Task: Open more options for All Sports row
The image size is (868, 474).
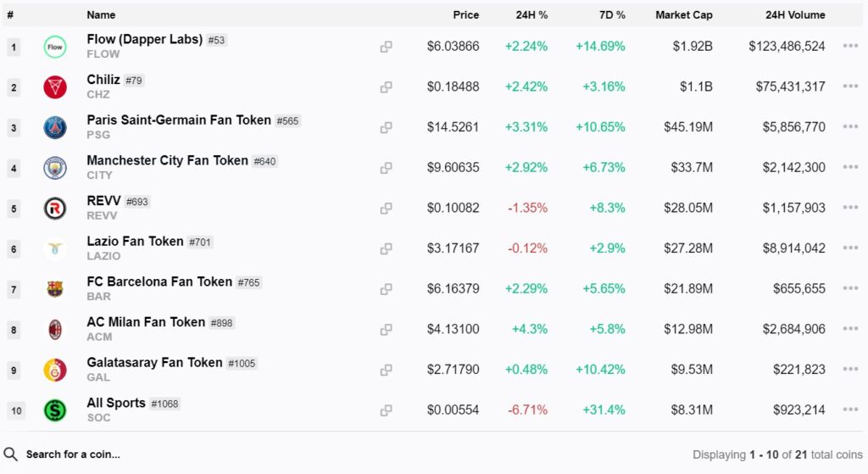Action: [x=850, y=410]
